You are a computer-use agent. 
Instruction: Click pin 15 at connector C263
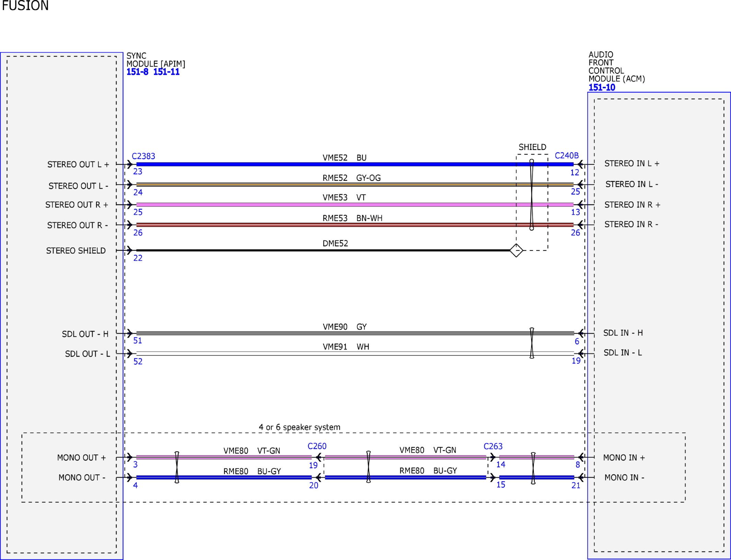coord(501,485)
